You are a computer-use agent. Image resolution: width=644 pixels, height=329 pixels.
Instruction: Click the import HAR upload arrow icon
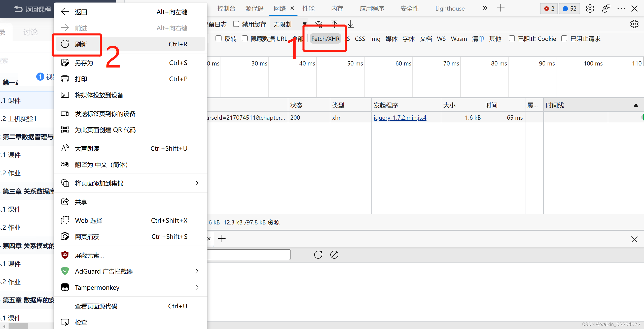334,24
